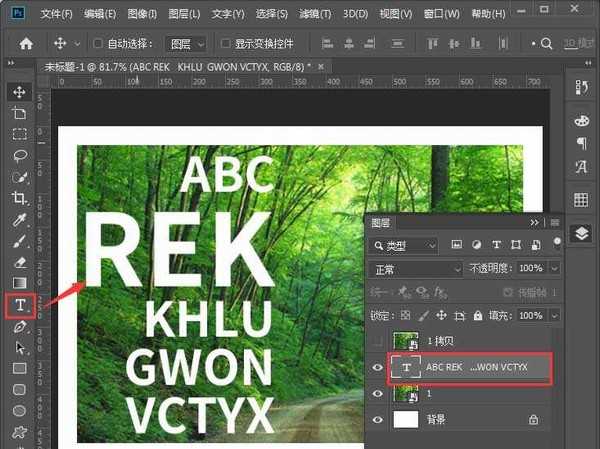Hide the 背景 layer via eye icon
600x449 pixels.
click(377, 421)
